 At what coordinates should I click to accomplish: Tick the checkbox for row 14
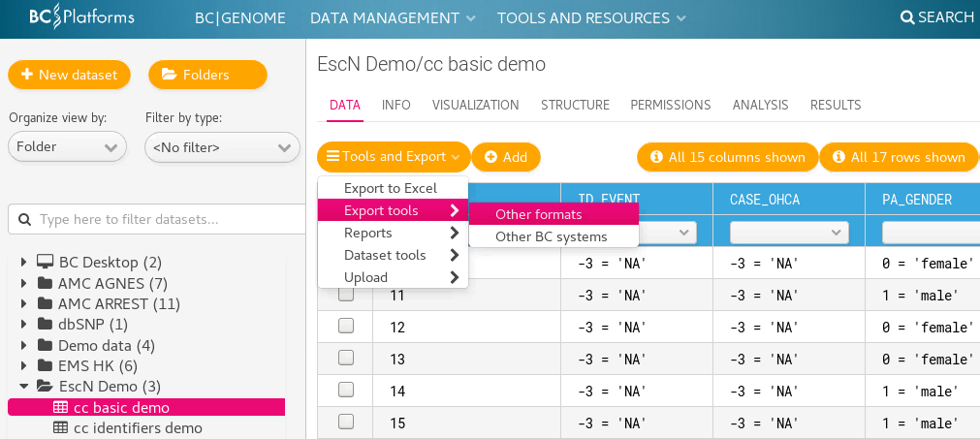coord(346,390)
